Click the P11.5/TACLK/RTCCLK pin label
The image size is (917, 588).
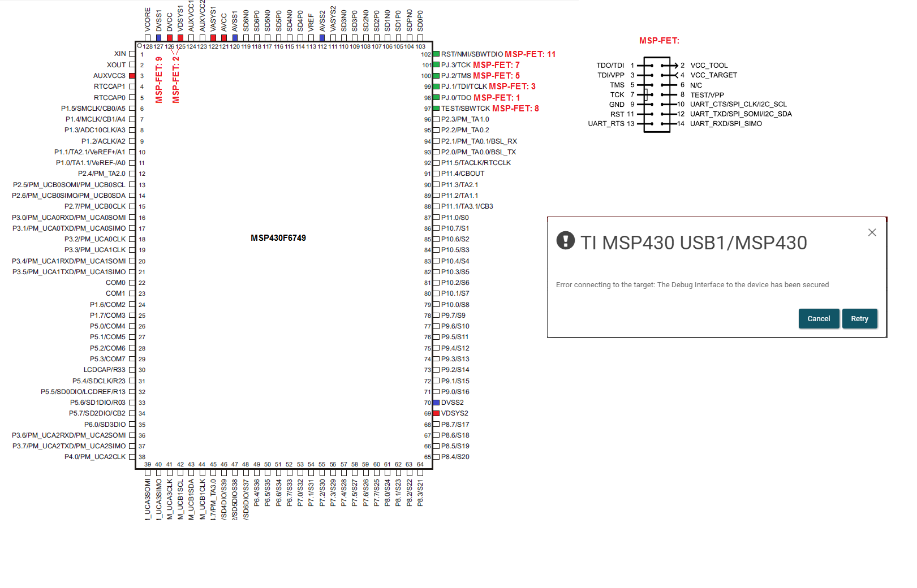pos(476,163)
